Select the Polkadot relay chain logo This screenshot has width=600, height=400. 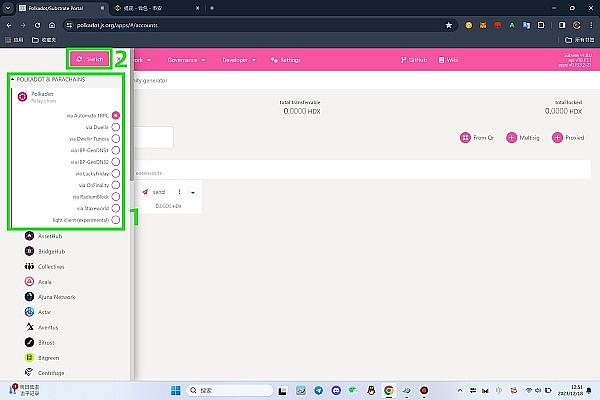click(22, 97)
